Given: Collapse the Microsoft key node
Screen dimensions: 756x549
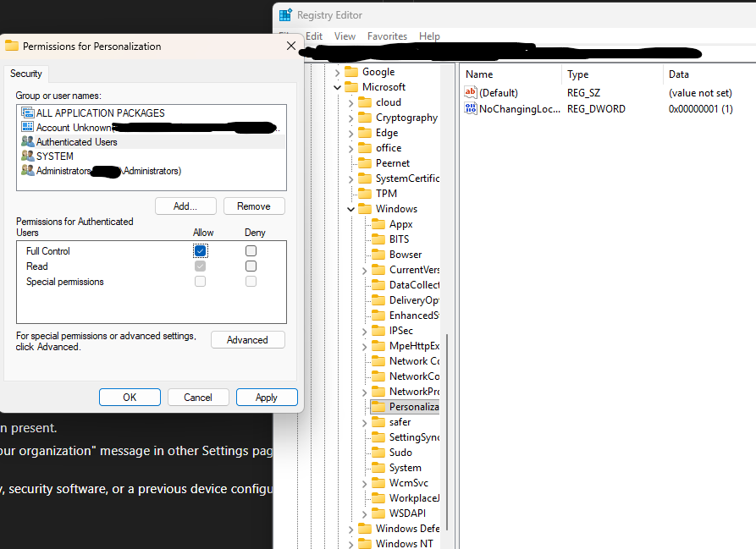Looking at the screenshot, I should (x=337, y=88).
